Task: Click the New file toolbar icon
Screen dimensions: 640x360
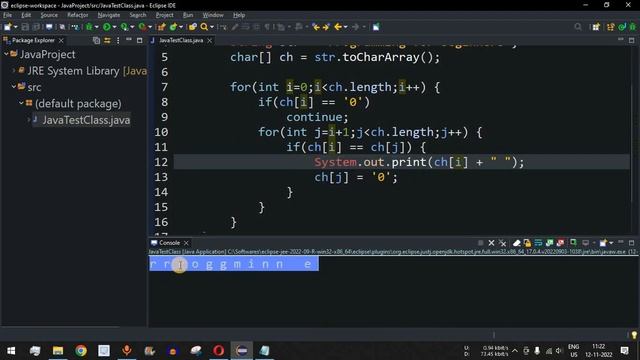Action: coord(8,27)
